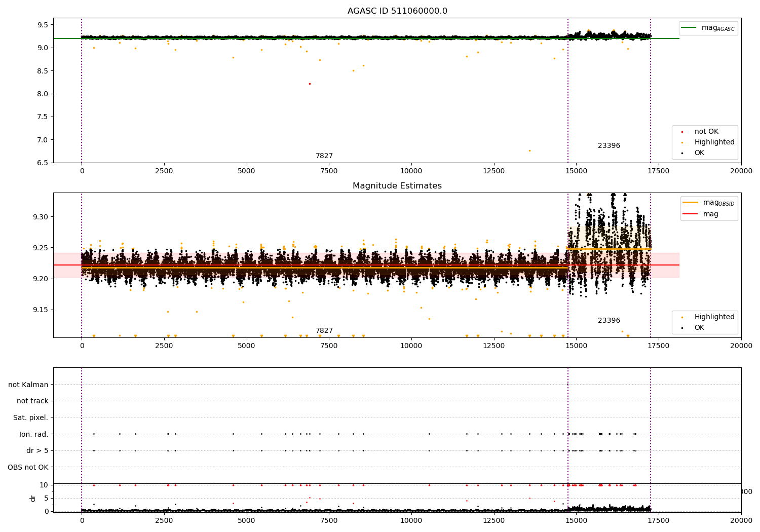The height and width of the screenshot is (532, 760).
Task: Click the red 'not OK' data point near magnitude 8.2
Action: (x=310, y=84)
